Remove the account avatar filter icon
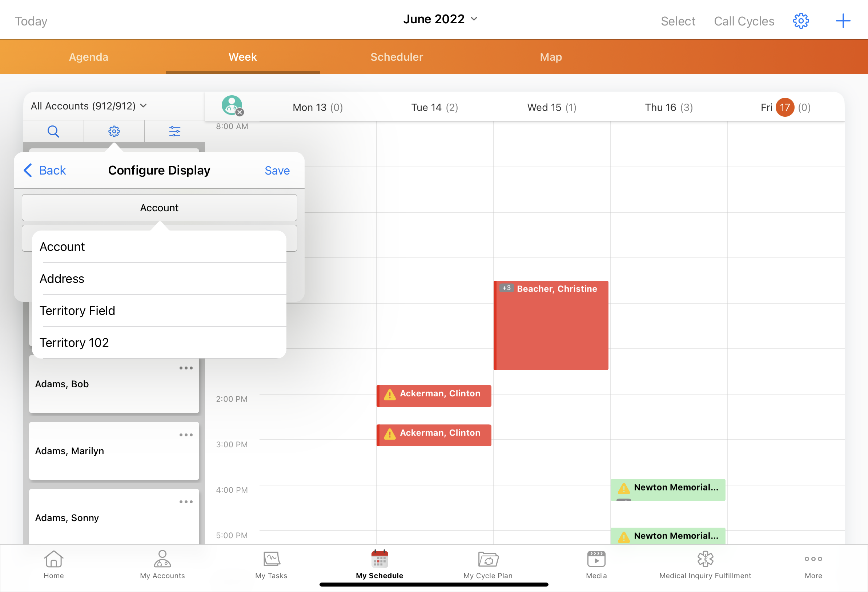The image size is (868, 592). [240, 112]
